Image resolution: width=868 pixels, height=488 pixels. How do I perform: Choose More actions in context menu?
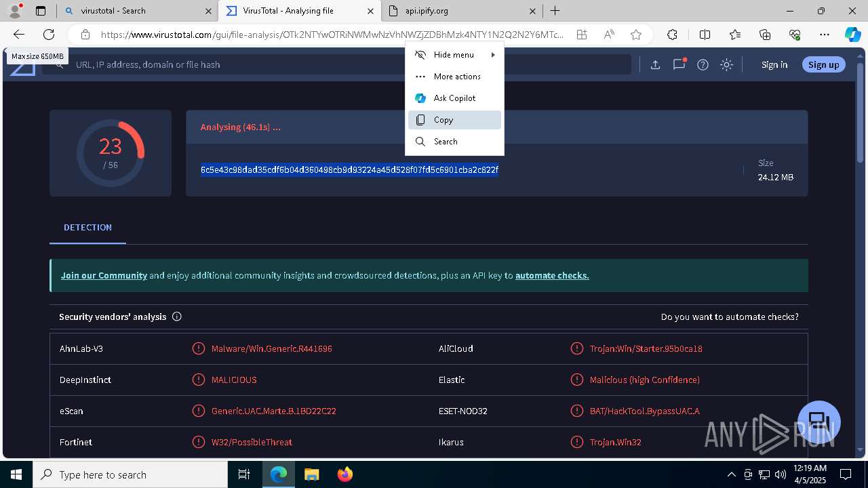(x=454, y=77)
